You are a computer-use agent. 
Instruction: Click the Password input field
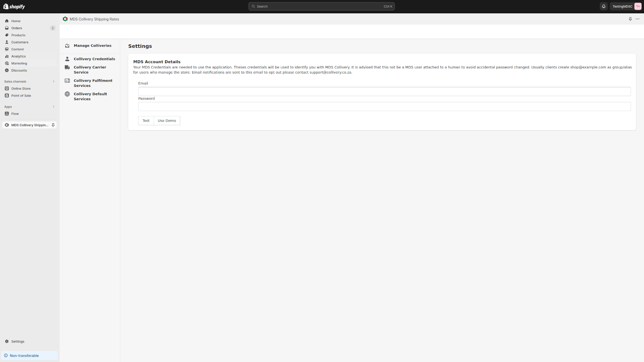click(384, 107)
